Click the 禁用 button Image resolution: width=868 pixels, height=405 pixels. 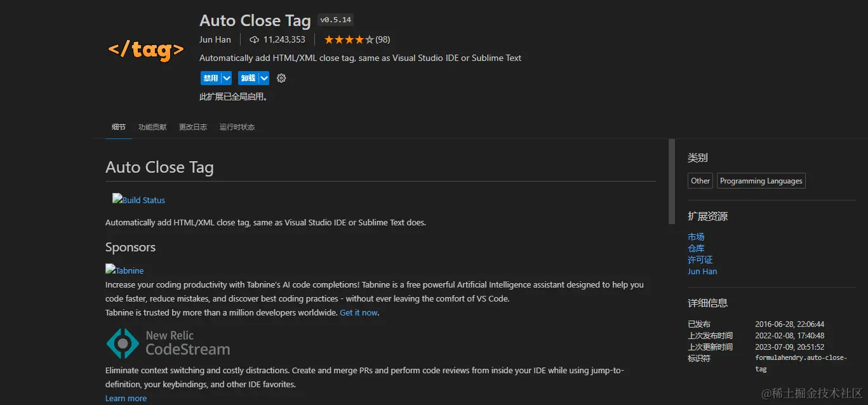click(x=210, y=78)
